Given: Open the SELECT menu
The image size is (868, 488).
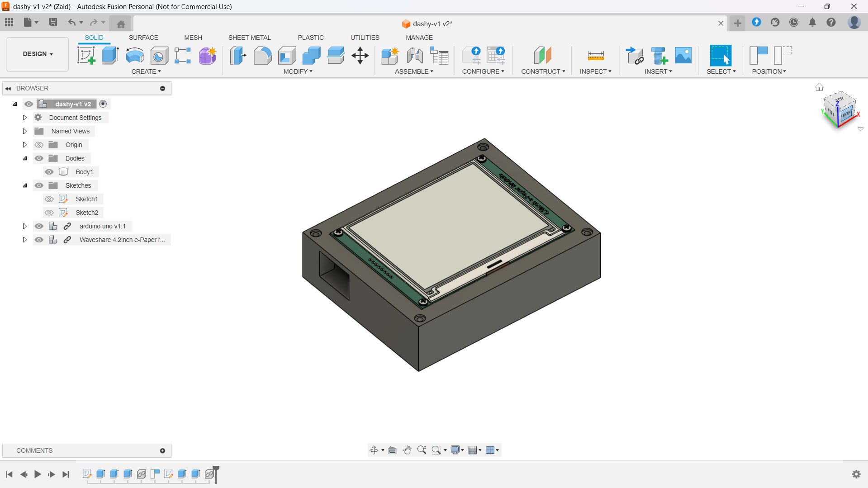Looking at the screenshot, I should (x=721, y=71).
